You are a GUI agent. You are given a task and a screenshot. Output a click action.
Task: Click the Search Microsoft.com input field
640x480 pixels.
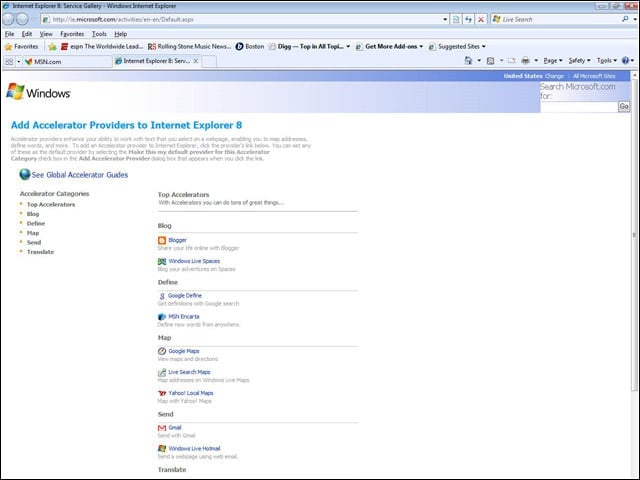coord(579,107)
